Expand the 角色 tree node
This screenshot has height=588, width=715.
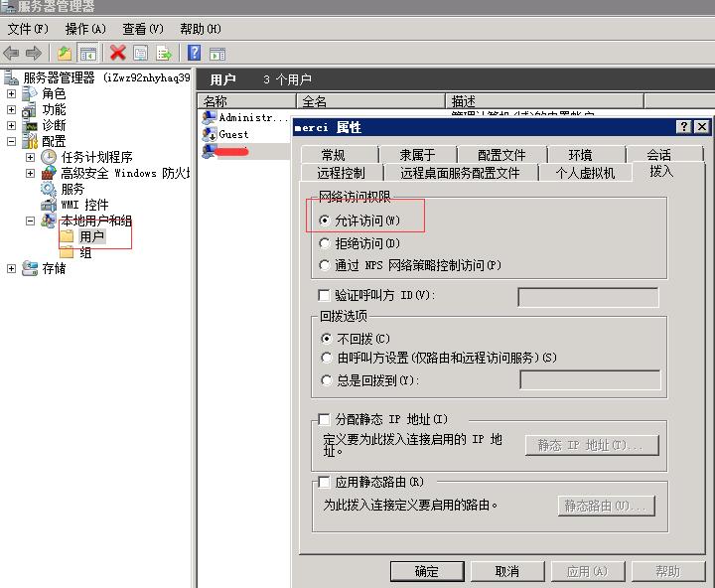pyautogui.click(x=11, y=93)
